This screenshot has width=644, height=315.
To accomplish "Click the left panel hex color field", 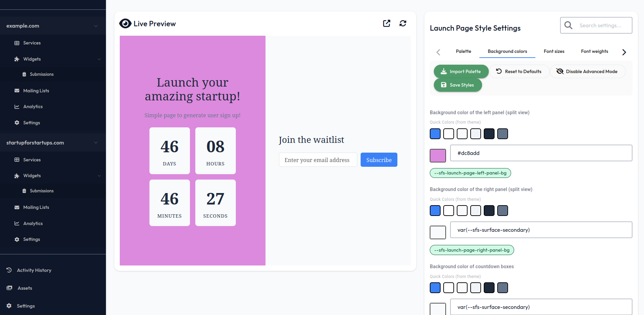I will coord(541,153).
